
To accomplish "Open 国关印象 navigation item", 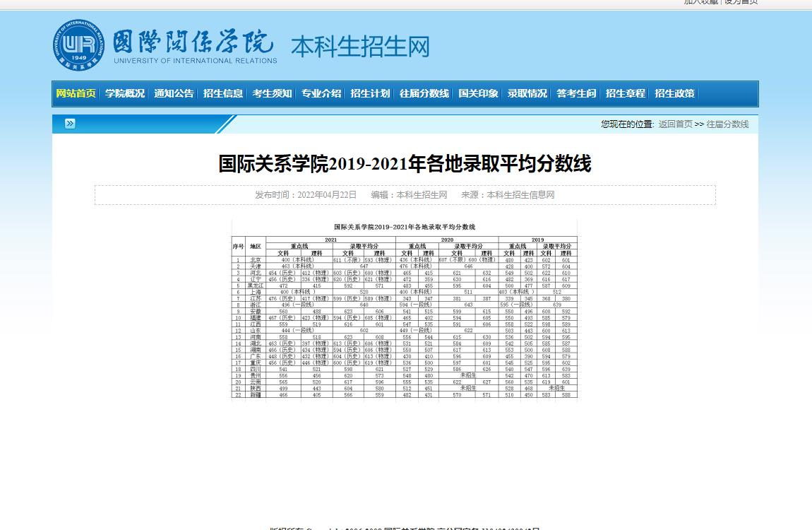I will coord(479,94).
